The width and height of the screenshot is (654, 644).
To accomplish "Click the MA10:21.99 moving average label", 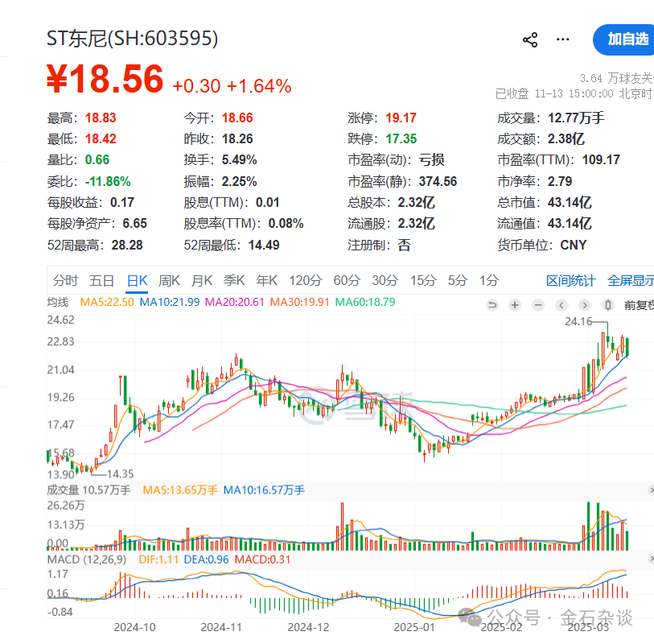I will (x=170, y=302).
